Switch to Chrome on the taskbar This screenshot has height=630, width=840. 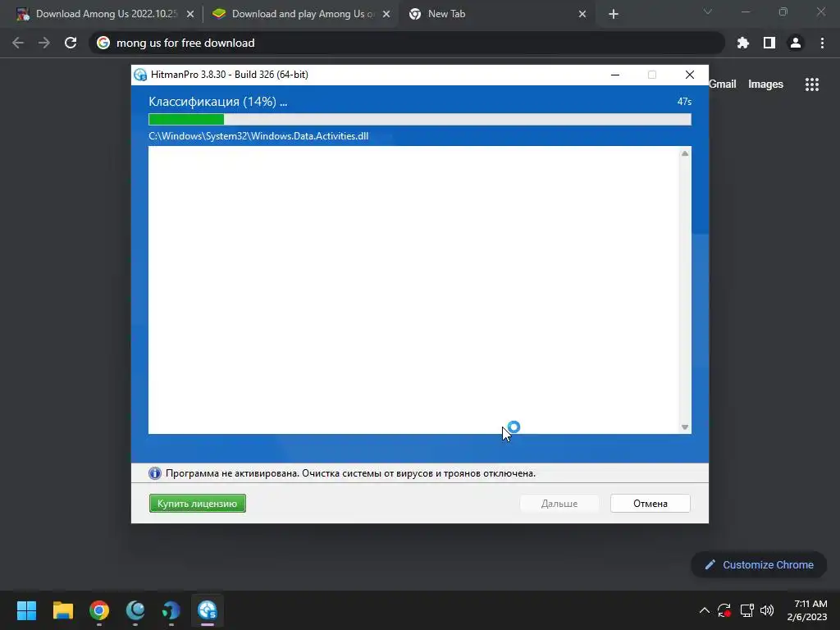[99, 610]
